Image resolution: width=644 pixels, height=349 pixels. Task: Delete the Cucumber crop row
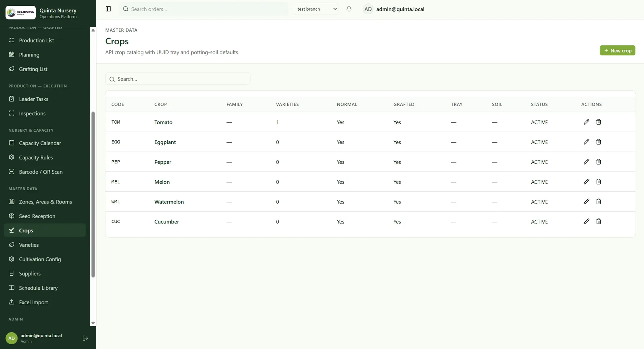[x=599, y=221]
